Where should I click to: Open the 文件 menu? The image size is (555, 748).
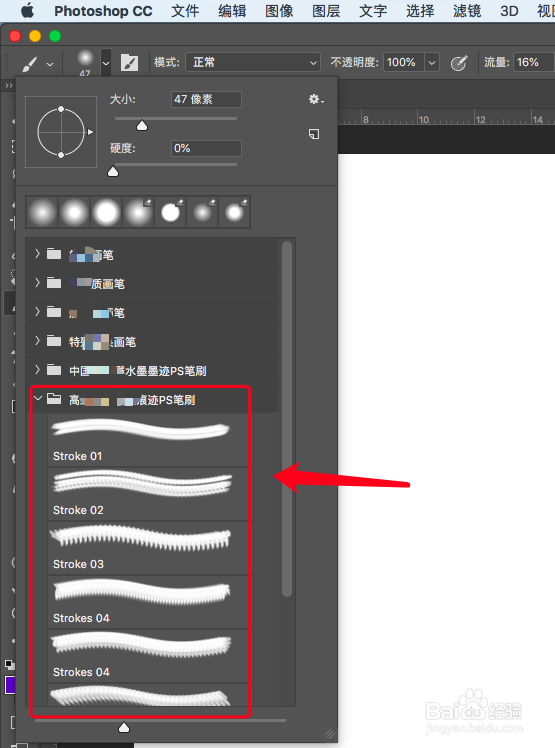coord(185,11)
